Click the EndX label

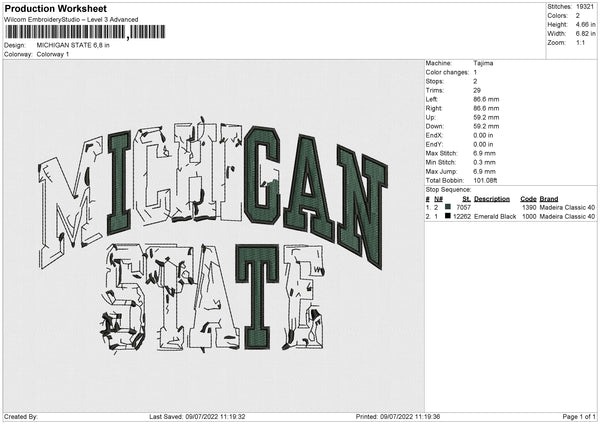coord(434,135)
